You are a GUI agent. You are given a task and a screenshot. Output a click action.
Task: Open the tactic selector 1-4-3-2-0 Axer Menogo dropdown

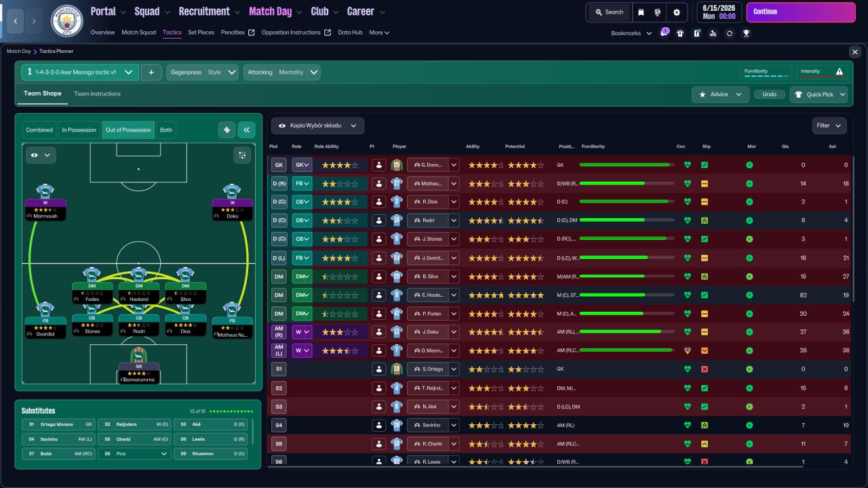click(80, 72)
